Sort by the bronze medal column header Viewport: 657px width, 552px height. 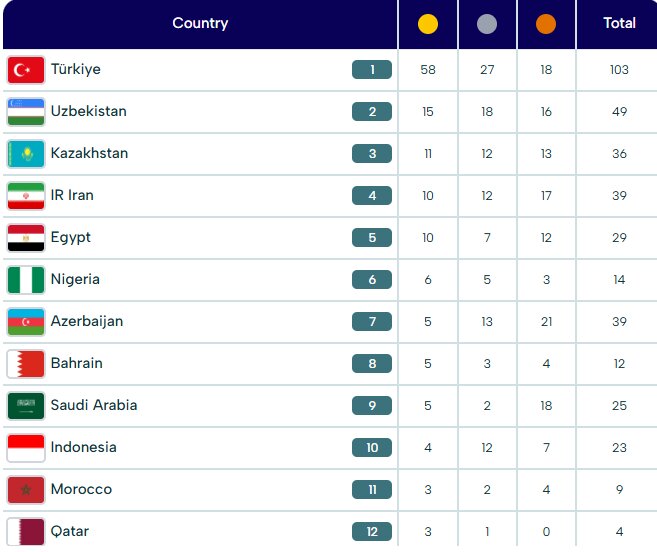546,24
